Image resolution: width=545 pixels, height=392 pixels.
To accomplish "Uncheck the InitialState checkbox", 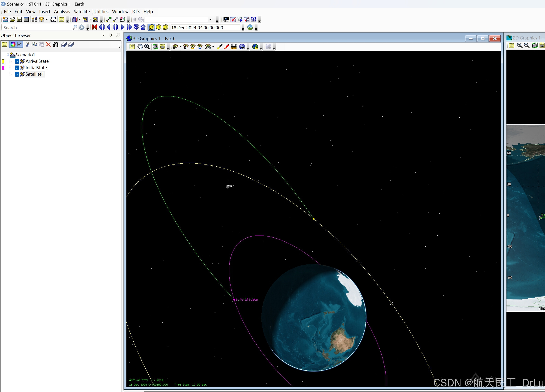I will click(x=17, y=68).
